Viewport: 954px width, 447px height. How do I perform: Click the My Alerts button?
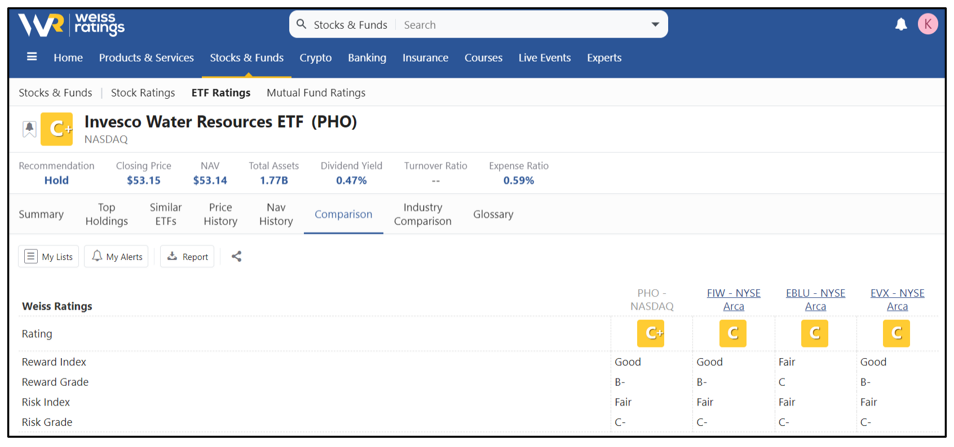[x=116, y=257]
